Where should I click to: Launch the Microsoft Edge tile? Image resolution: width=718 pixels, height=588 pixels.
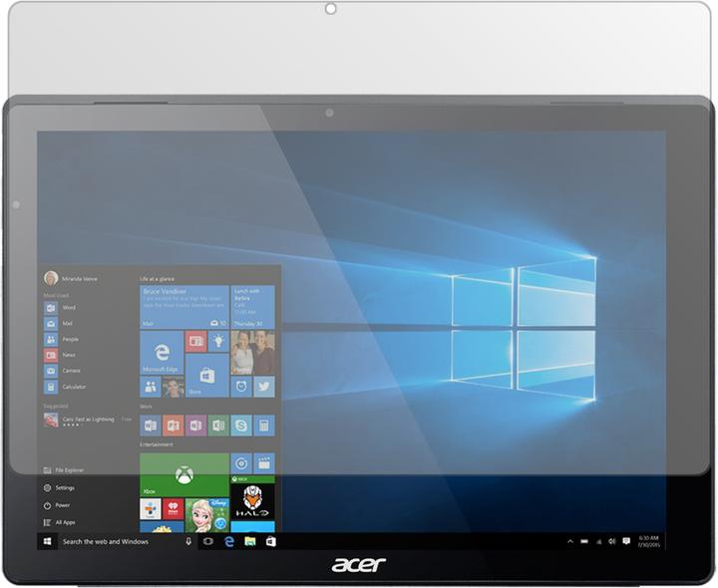coord(162,353)
